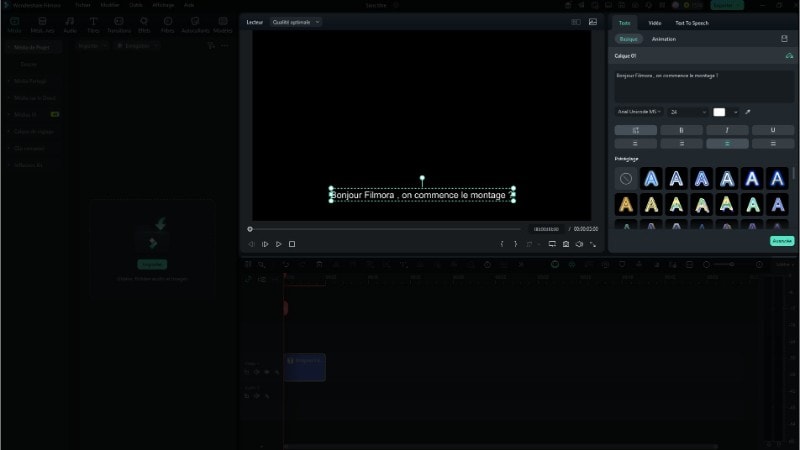Step back one frame in the player
Viewport: 800px width, 450px height.
click(x=252, y=244)
